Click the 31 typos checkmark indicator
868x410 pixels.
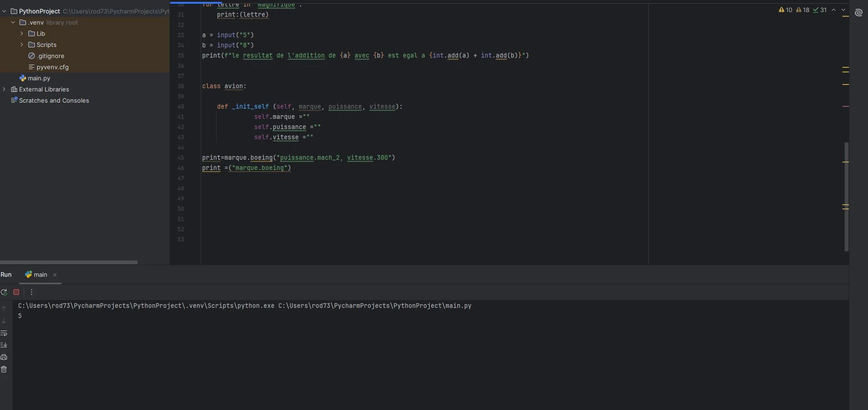click(x=820, y=10)
